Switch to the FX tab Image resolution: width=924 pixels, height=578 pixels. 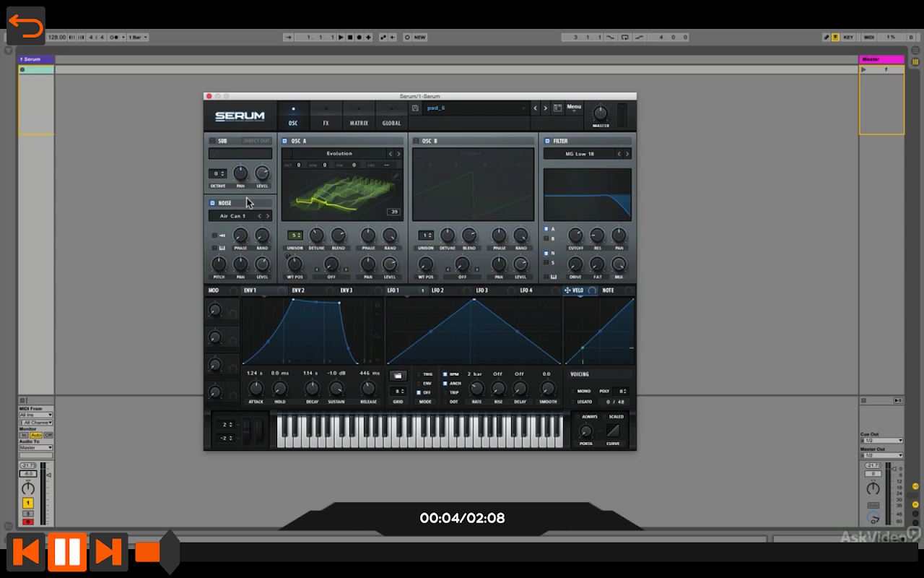(326, 116)
